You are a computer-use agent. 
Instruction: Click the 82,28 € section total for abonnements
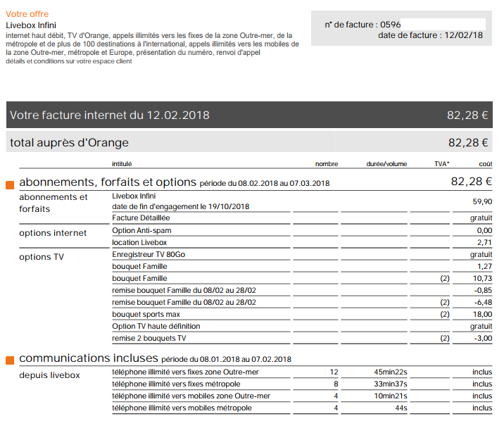click(x=471, y=182)
